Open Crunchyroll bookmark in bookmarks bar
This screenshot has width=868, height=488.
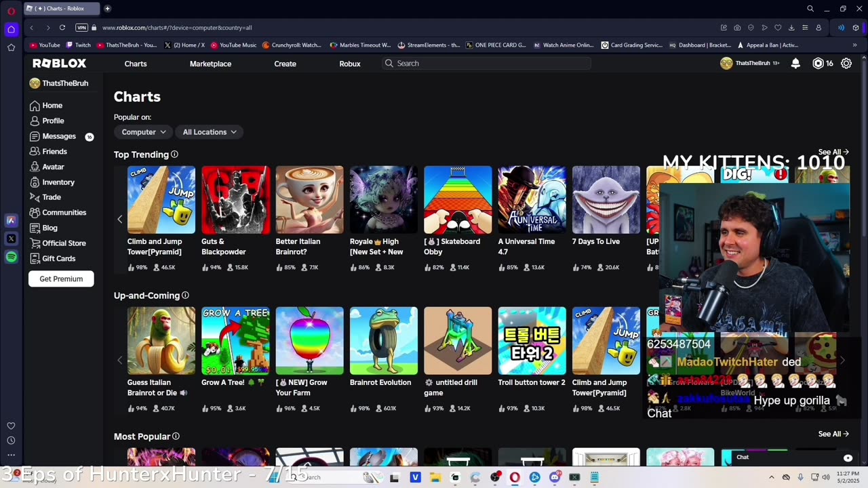coord(292,45)
